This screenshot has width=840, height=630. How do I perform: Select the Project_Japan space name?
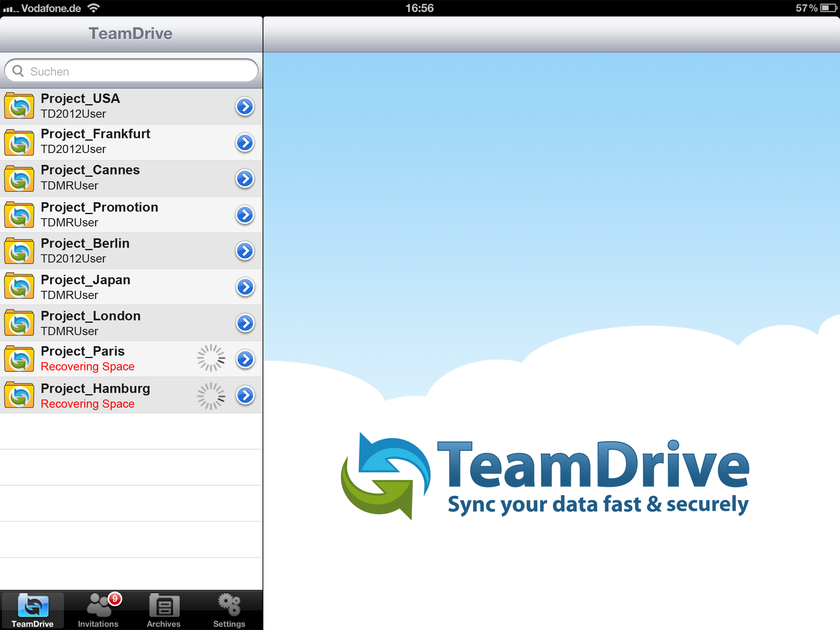(85, 280)
